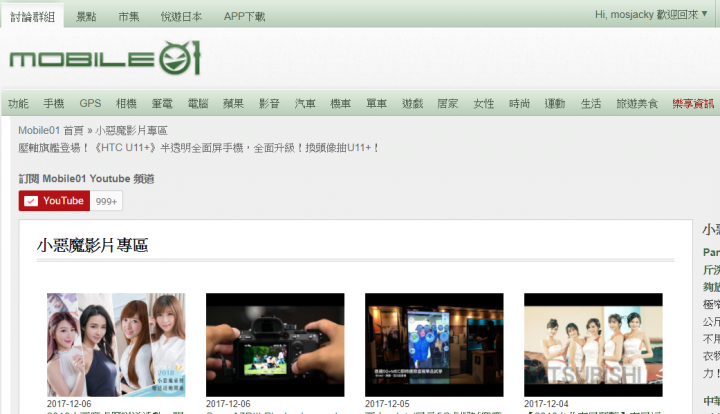Image resolution: width=720 pixels, height=414 pixels.
Task: Go to the 電腦 category
Action: coord(198,104)
